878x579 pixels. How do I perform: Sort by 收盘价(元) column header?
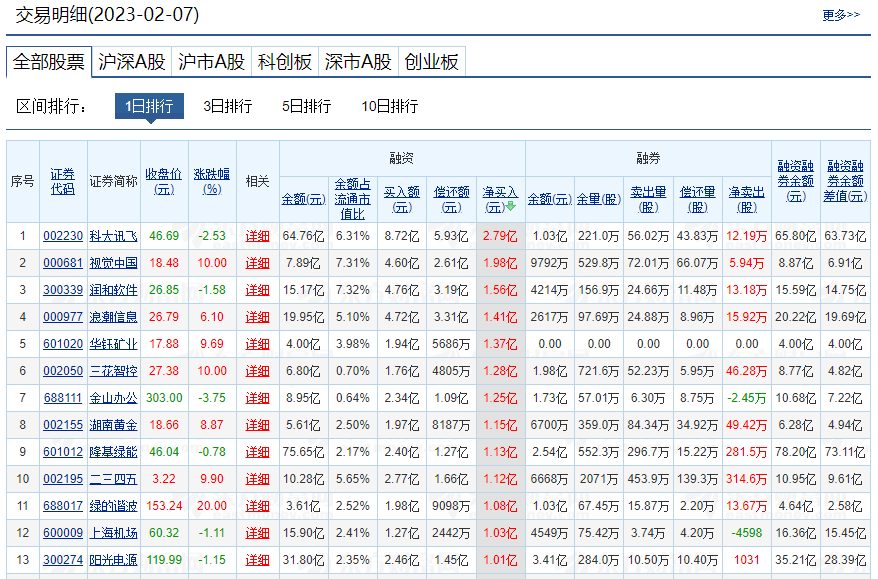(x=163, y=181)
